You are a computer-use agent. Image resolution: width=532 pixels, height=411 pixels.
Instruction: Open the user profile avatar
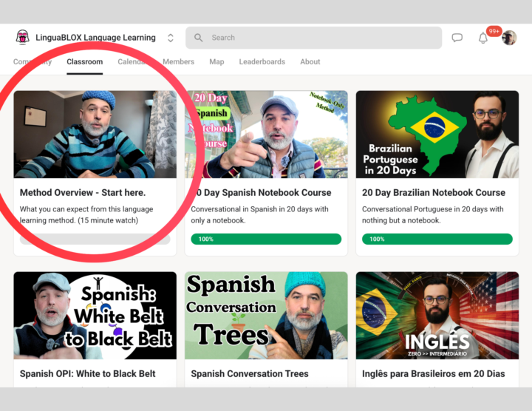point(509,38)
